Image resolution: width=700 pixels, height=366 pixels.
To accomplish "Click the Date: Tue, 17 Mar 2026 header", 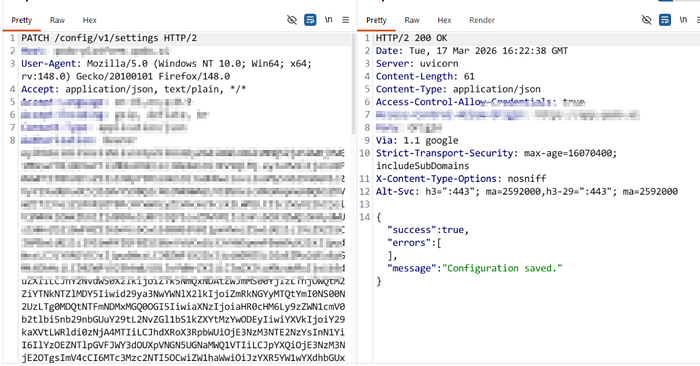I will pos(472,50).
